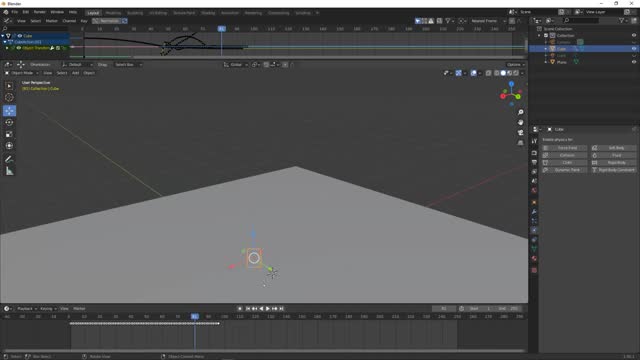
Task: Toggle viewport overlays button
Action: [473, 73]
